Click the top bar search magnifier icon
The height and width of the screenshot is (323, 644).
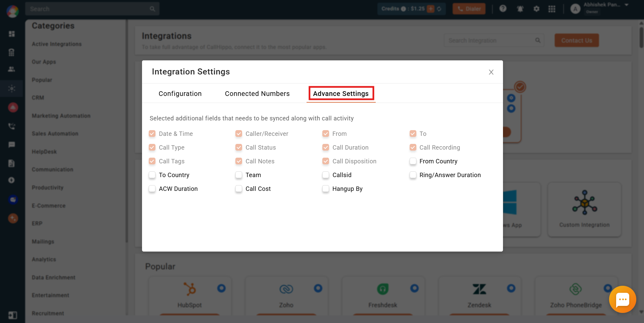click(152, 9)
